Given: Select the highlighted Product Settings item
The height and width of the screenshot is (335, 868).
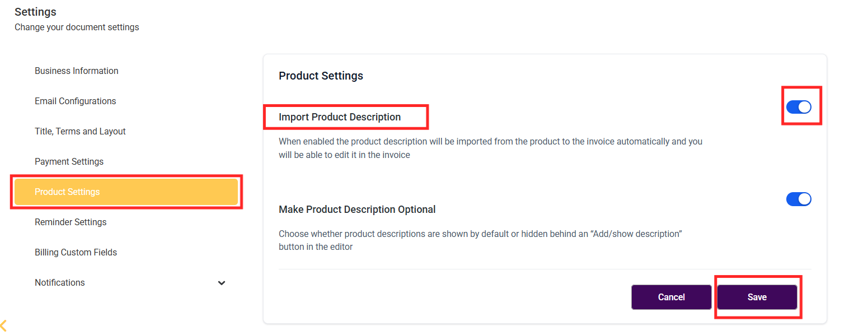Looking at the screenshot, I should 67,192.
